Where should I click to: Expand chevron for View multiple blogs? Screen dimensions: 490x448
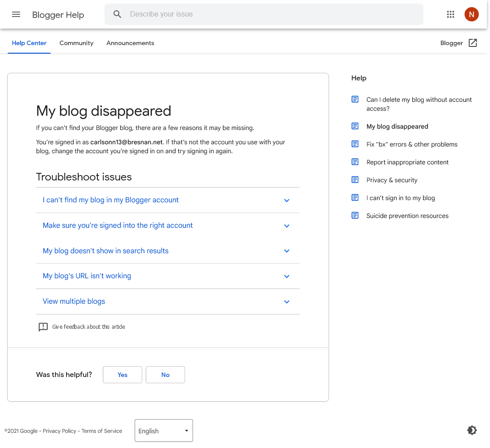pos(287,301)
